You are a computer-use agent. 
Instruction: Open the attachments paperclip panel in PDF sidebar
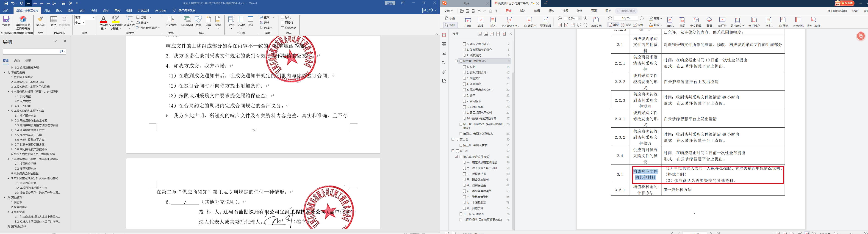pyautogui.click(x=444, y=72)
